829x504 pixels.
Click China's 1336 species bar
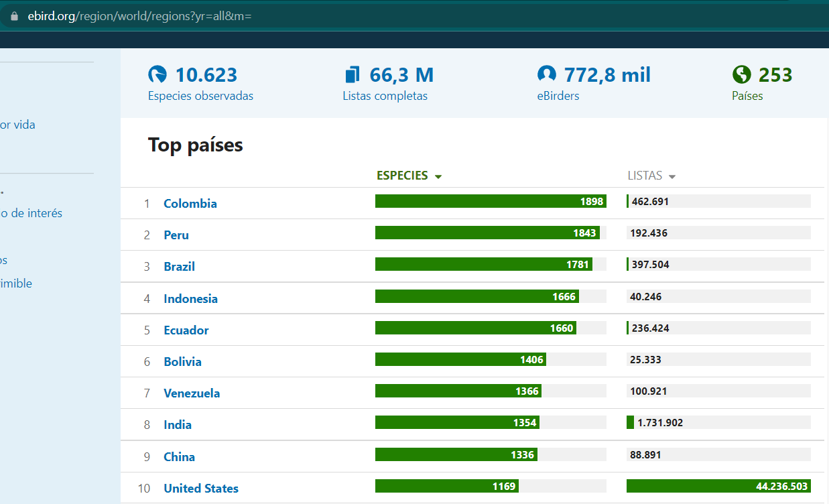[x=456, y=454]
